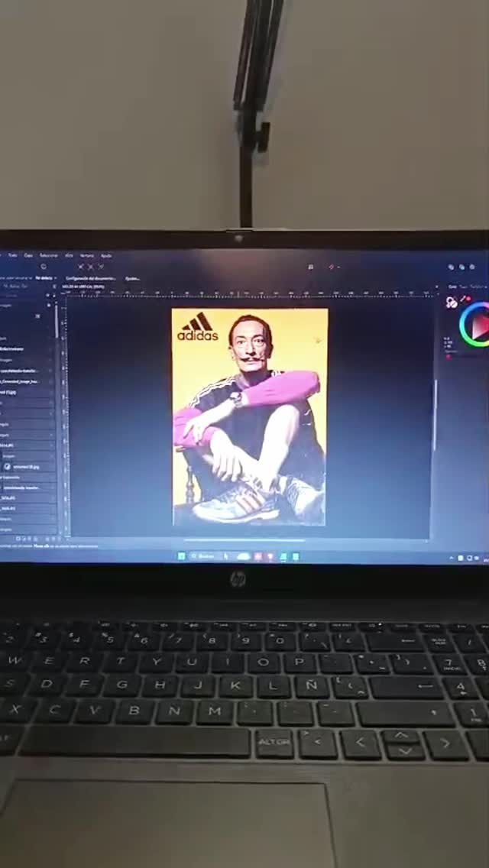The height and width of the screenshot is (868, 489).
Task: Click the small red swatch below color values
Action: click(x=448, y=357)
